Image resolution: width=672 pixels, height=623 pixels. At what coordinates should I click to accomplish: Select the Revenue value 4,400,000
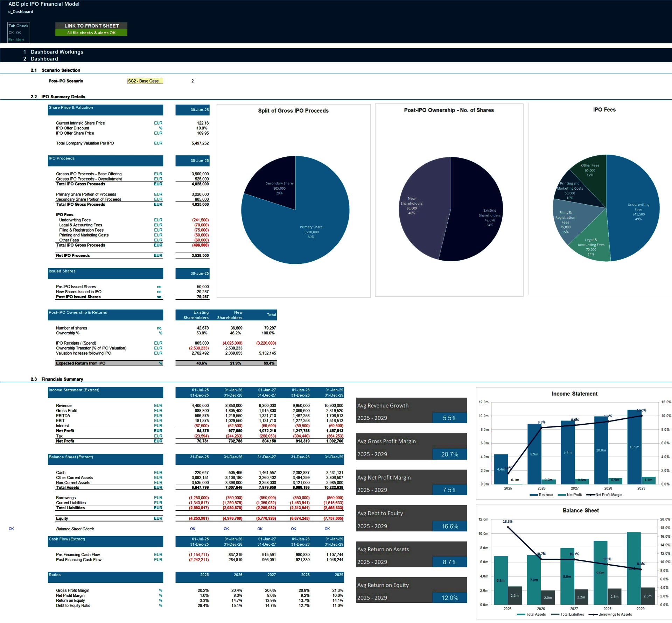point(200,406)
